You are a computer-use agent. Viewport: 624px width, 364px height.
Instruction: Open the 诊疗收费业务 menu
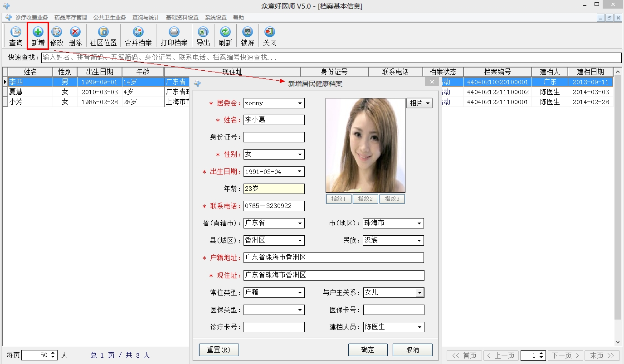(x=31, y=18)
